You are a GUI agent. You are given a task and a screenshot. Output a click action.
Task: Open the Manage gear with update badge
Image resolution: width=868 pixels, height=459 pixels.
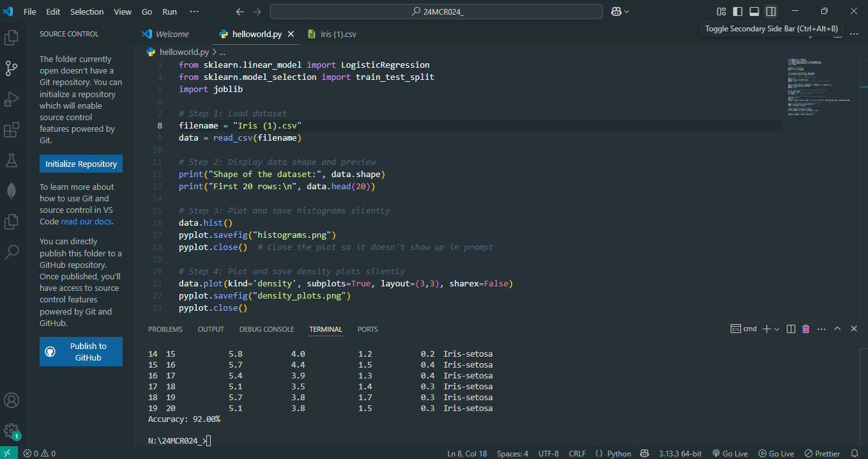point(11,431)
